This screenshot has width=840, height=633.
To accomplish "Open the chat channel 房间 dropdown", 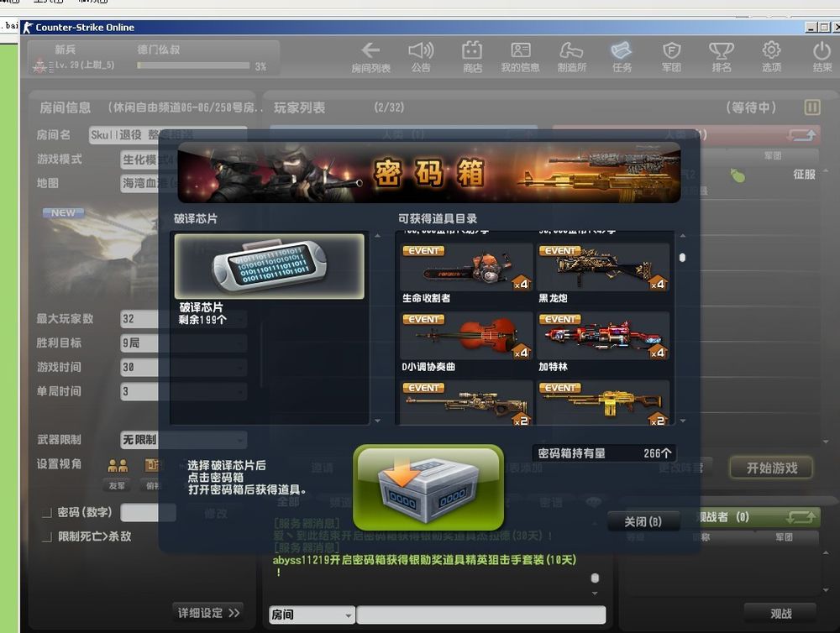I will [x=312, y=615].
